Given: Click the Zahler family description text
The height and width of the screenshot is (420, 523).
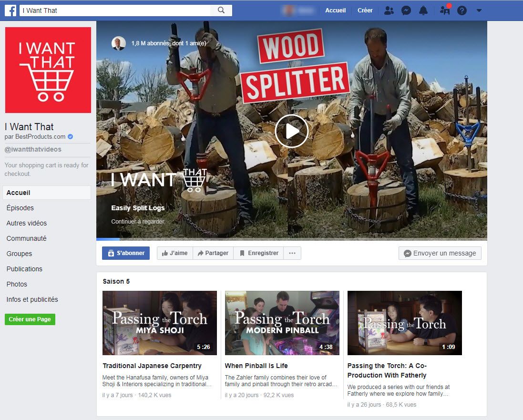Looking at the screenshot, I should click(x=281, y=380).
